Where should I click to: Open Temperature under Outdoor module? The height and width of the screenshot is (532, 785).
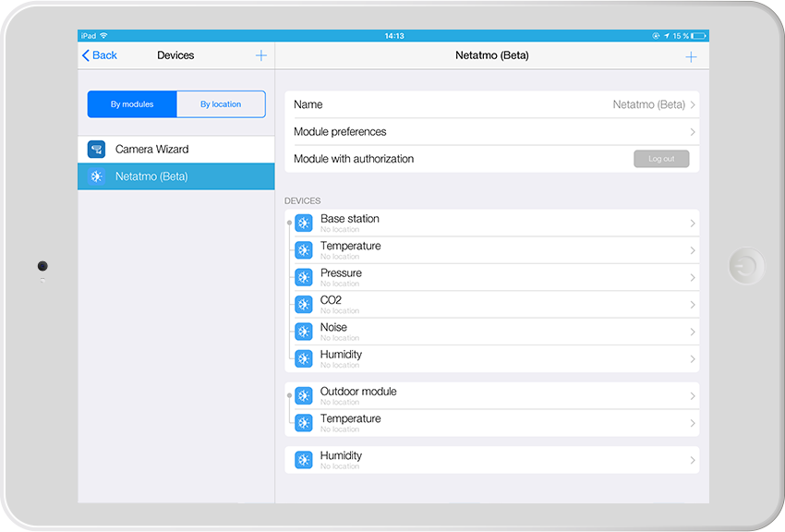pyautogui.click(x=491, y=423)
